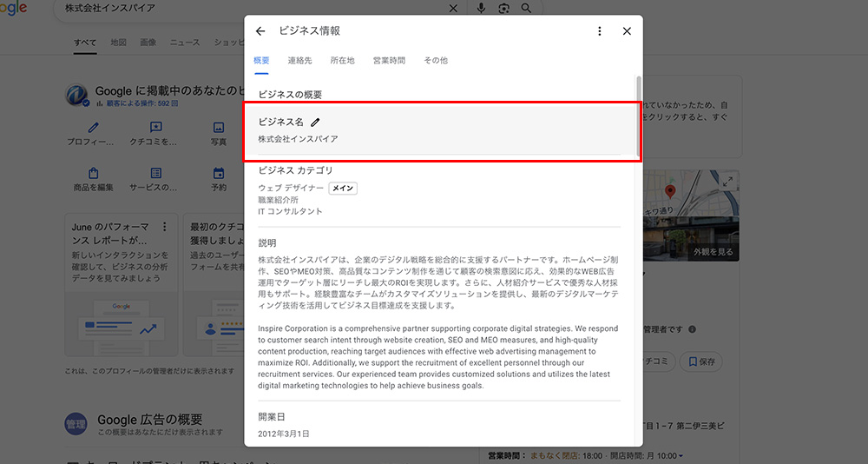Click the 職業紹介所 category text
The height and width of the screenshot is (464, 868).
(x=278, y=200)
